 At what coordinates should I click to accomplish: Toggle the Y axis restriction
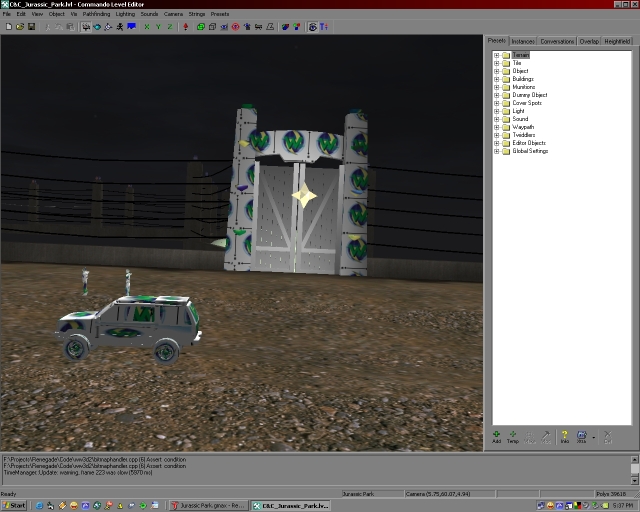(x=158, y=27)
